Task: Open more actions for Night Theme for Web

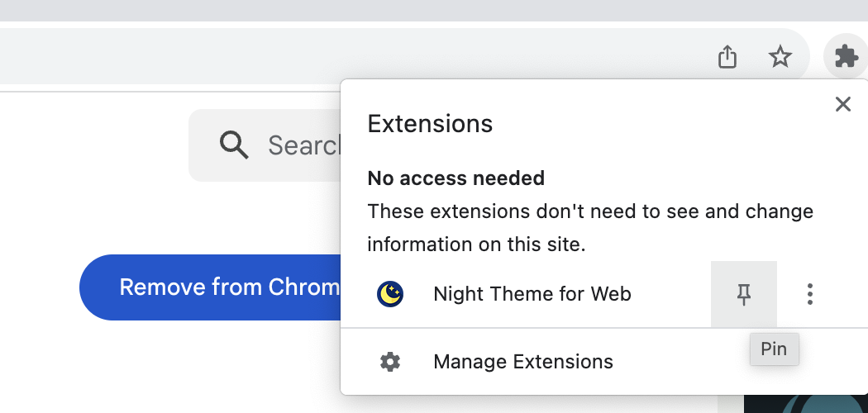Action: point(810,293)
